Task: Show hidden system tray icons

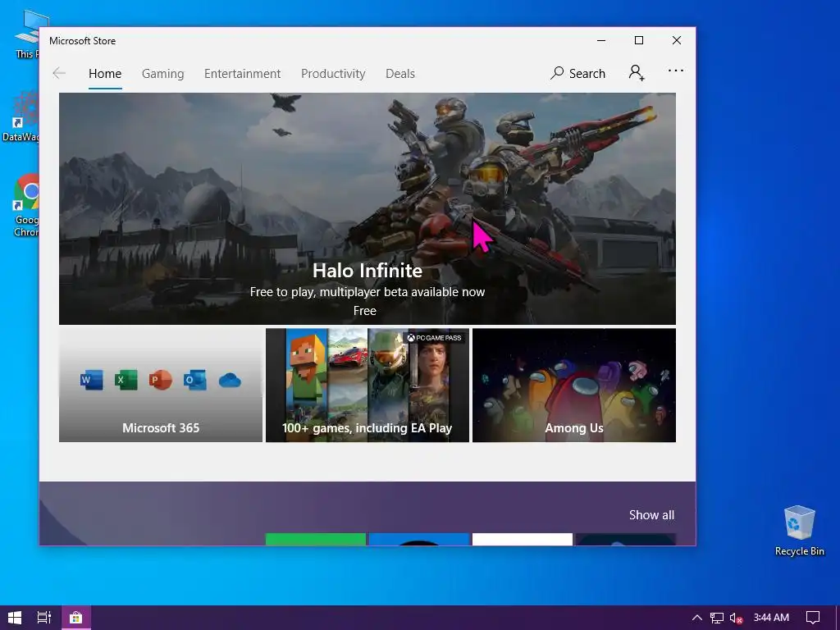Action: pyautogui.click(x=696, y=618)
